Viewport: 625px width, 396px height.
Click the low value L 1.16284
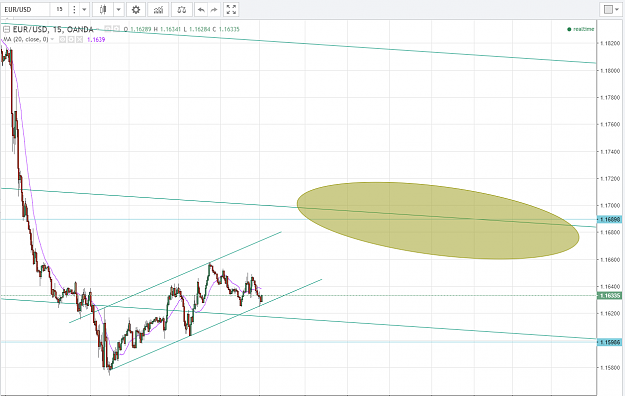197,29
